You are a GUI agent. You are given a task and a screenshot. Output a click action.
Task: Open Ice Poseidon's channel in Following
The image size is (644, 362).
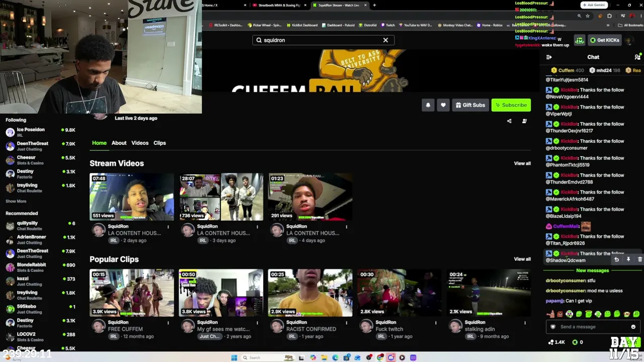click(x=40, y=132)
